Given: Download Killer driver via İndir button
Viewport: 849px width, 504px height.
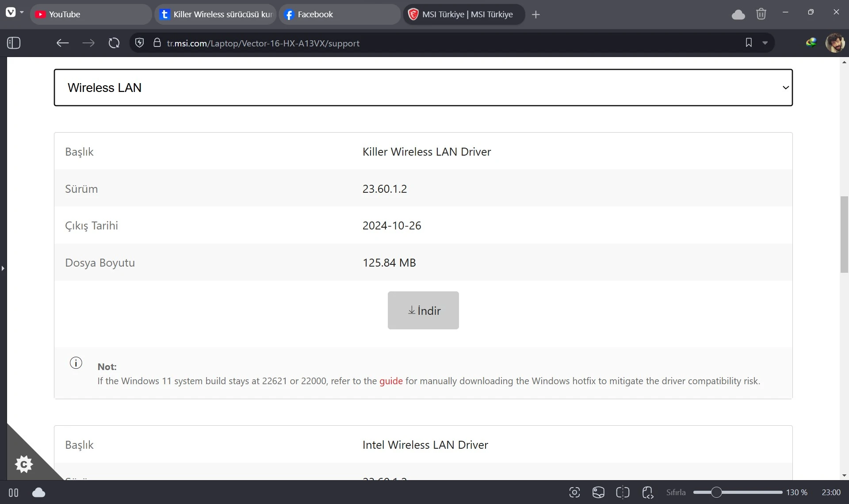Looking at the screenshot, I should click(423, 310).
